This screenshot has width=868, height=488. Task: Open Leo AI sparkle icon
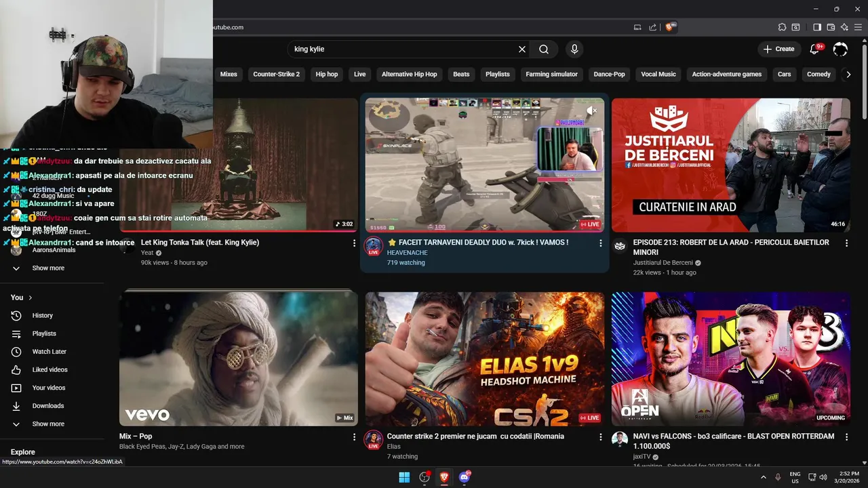tap(844, 27)
